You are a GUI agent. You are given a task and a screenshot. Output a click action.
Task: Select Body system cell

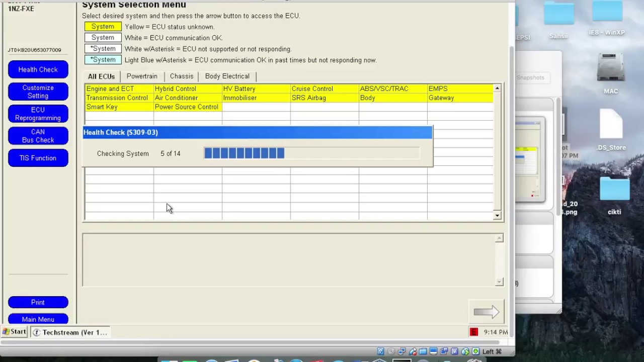[x=393, y=98]
